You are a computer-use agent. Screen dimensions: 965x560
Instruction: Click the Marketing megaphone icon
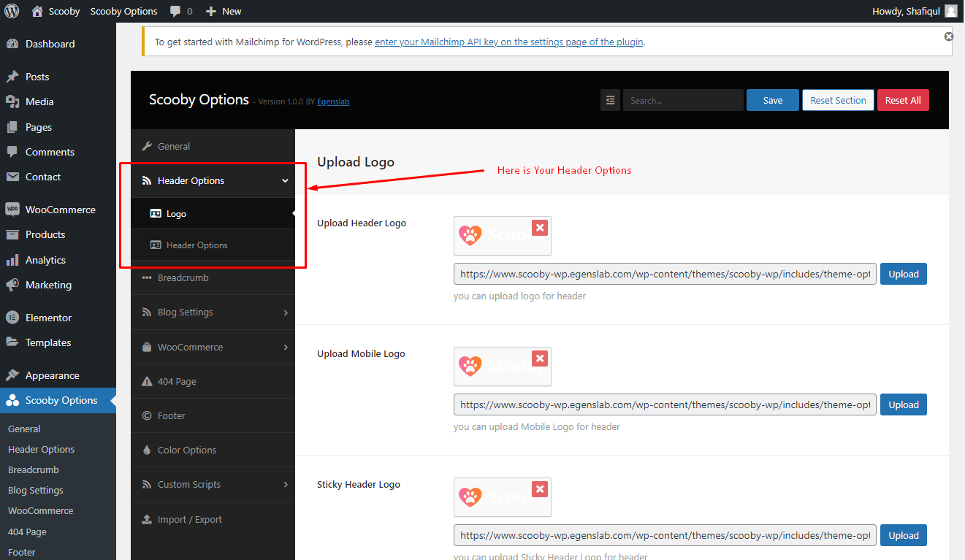[12, 285]
